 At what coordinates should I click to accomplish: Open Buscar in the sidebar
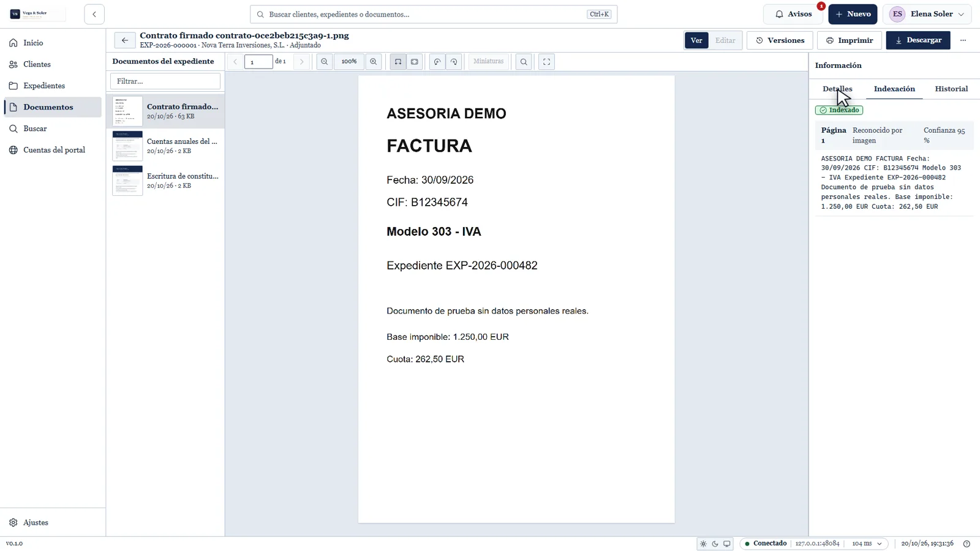[x=53, y=129]
